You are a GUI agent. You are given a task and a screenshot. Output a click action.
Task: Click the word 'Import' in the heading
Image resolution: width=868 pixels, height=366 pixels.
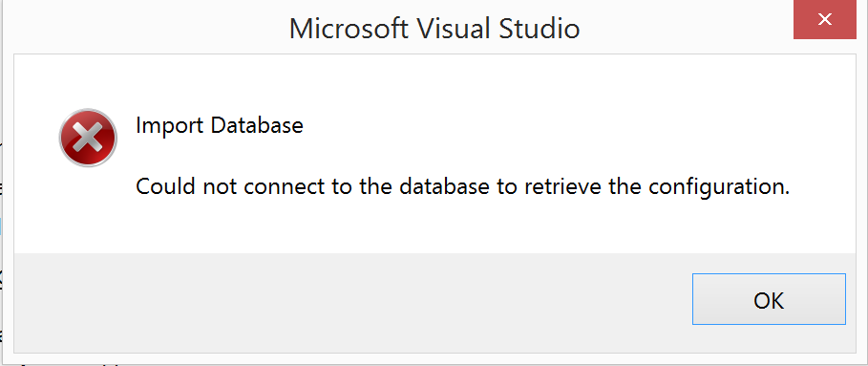(170, 127)
